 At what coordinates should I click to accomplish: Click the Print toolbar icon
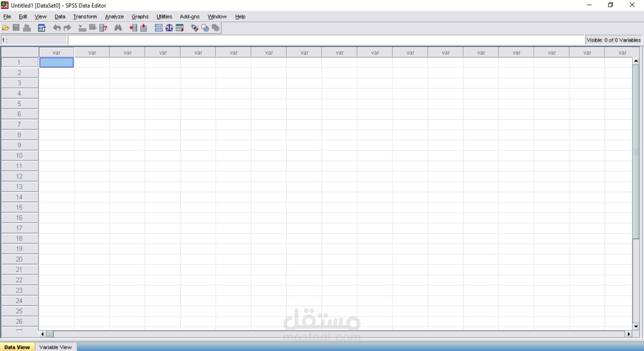coord(27,28)
